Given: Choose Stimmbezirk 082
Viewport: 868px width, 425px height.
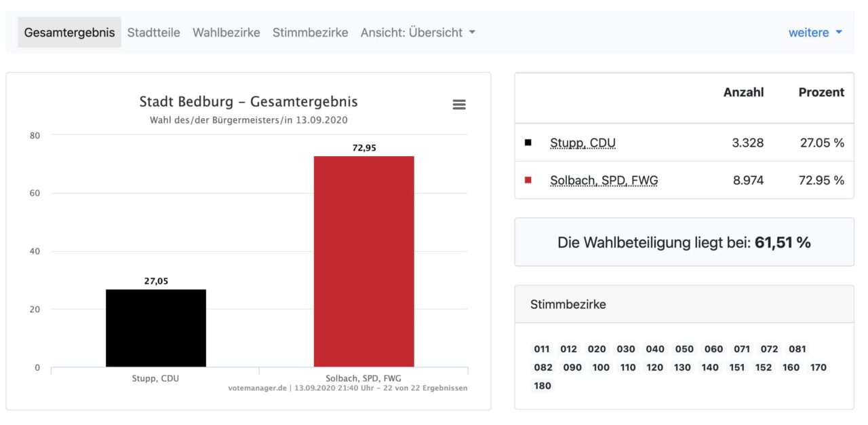Looking at the screenshot, I should [x=544, y=367].
